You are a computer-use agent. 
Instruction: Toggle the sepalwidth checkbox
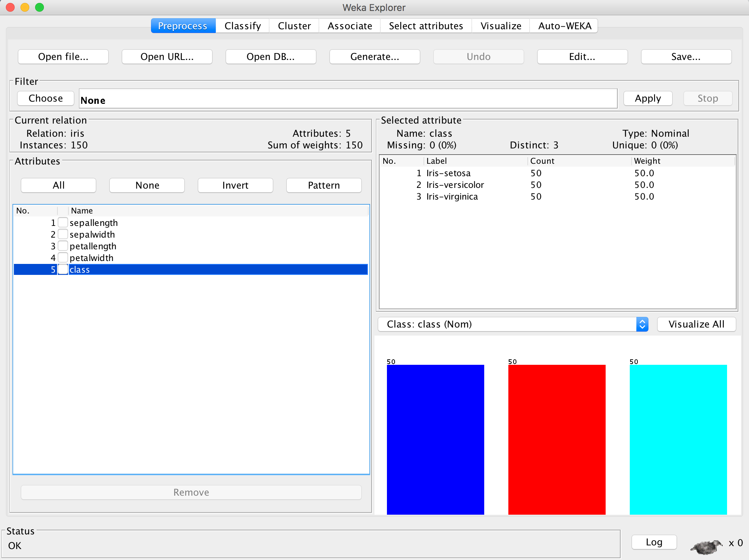click(63, 234)
